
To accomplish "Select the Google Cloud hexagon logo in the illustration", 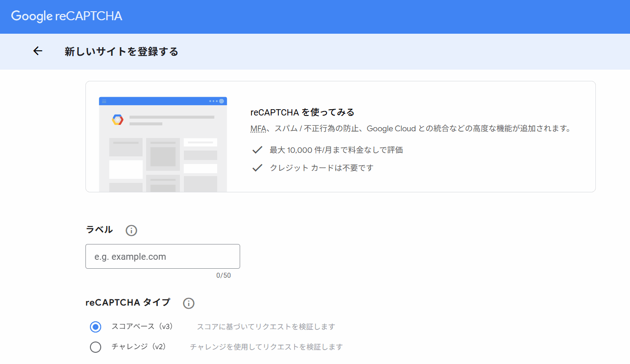I will (118, 120).
